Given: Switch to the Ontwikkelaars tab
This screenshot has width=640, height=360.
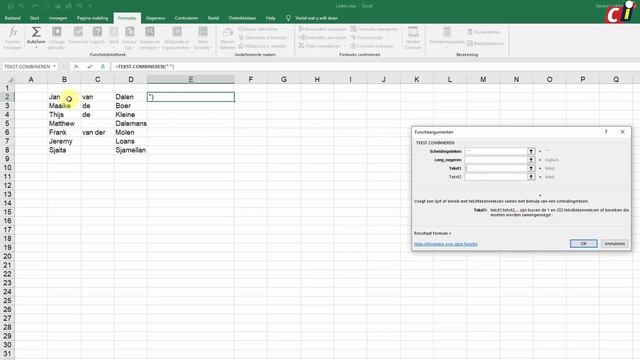Looking at the screenshot, I should (x=242, y=18).
